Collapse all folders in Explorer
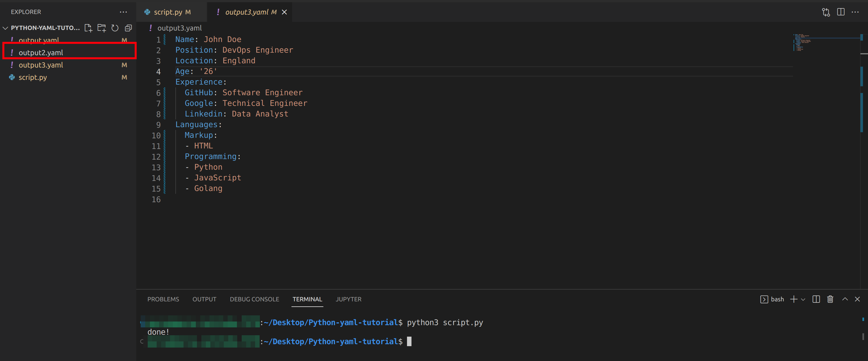868x361 pixels. coord(128,28)
